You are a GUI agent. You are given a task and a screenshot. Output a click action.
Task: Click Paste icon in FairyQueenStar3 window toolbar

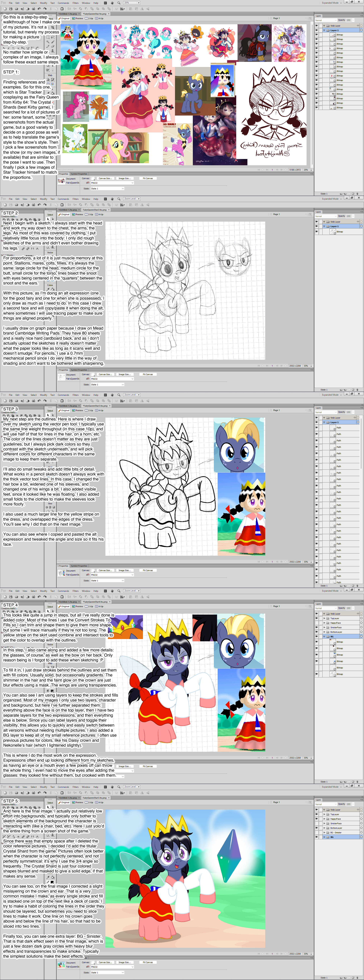[62, 401]
